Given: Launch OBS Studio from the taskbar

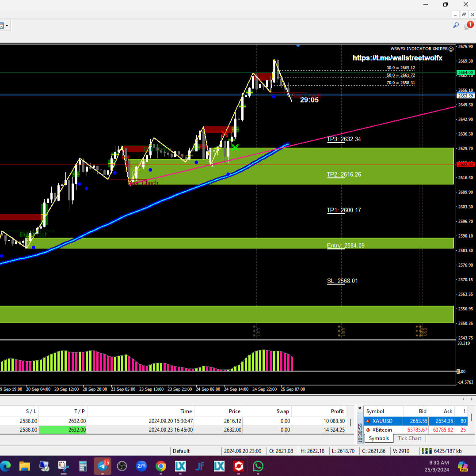Looking at the screenshot, I should (x=122, y=466).
